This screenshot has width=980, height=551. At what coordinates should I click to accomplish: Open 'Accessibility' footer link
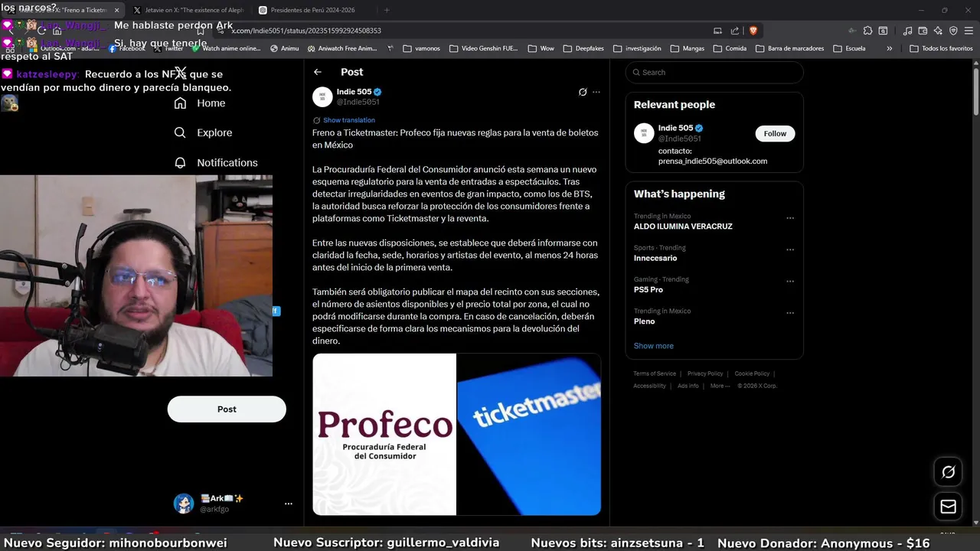pyautogui.click(x=649, y=386)
